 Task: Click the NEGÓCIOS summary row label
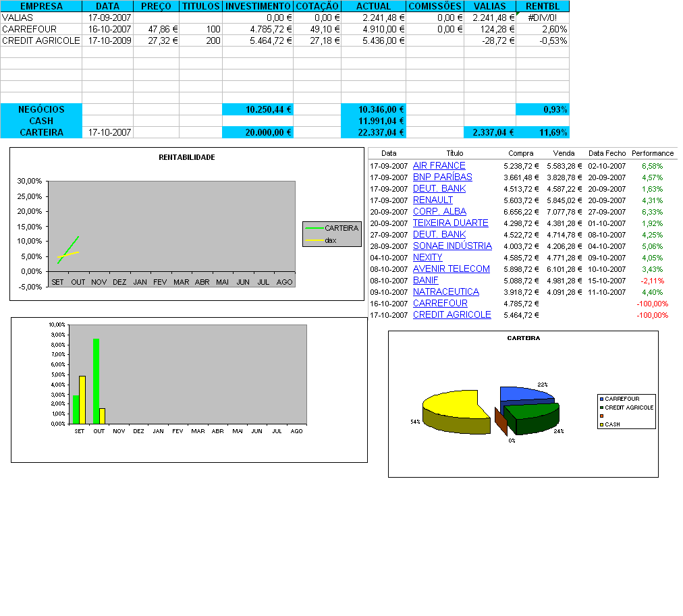(41, 109)
